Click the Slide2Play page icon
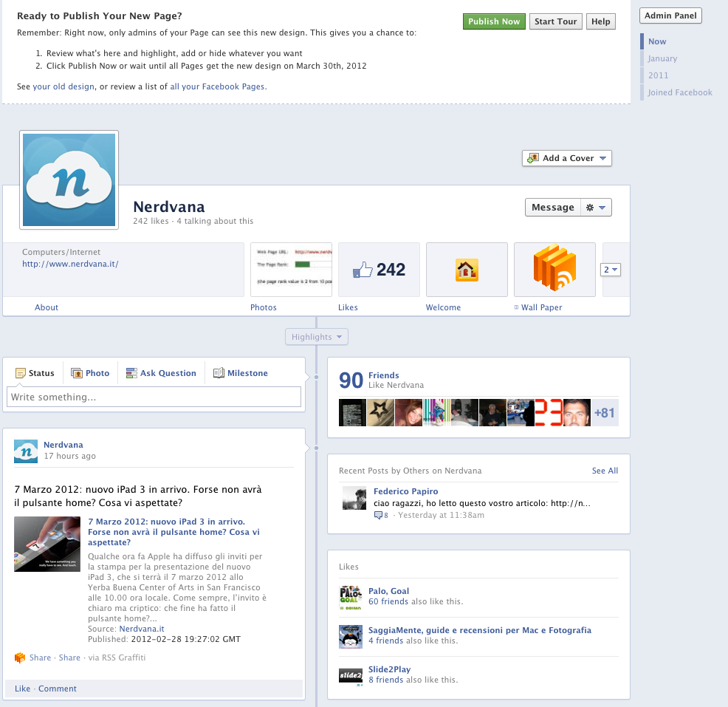The width and height of the screenshot is (728, 707). pyautogui.click(x=351, y=675)
